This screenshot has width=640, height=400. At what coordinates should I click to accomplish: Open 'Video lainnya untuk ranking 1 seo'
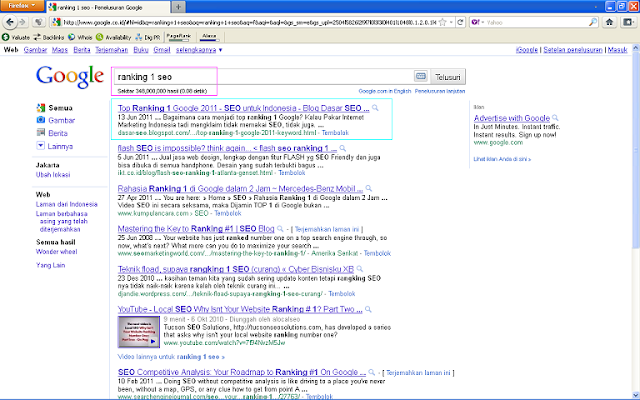point(171,357)
